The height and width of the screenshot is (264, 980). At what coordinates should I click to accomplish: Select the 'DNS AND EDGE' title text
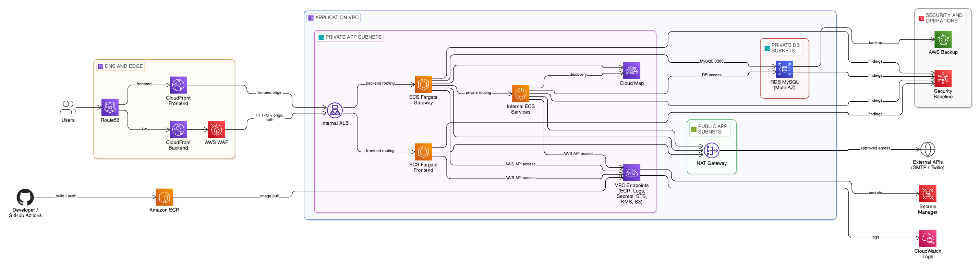(x=124, y=66)
